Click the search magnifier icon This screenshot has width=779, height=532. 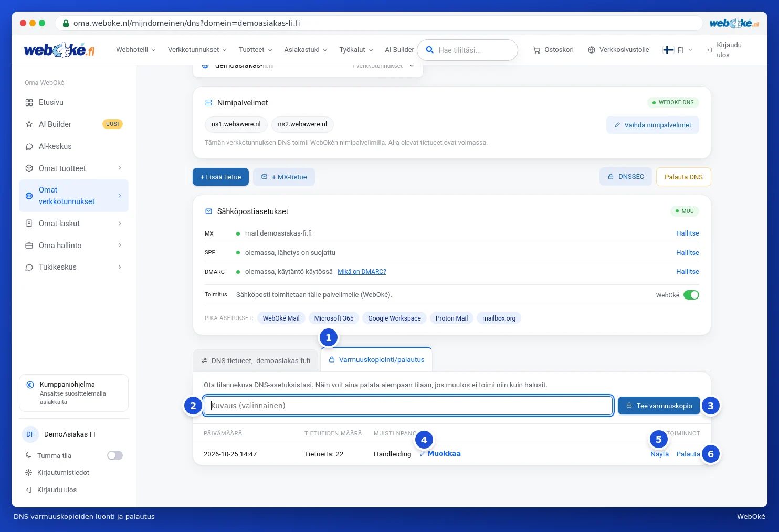click(x=429, y=50)
